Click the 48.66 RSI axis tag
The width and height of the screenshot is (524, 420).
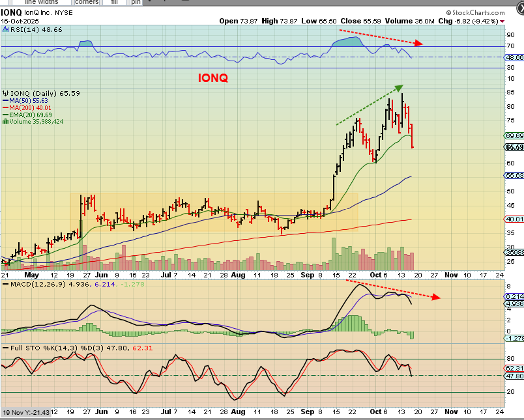coord(515,57)
